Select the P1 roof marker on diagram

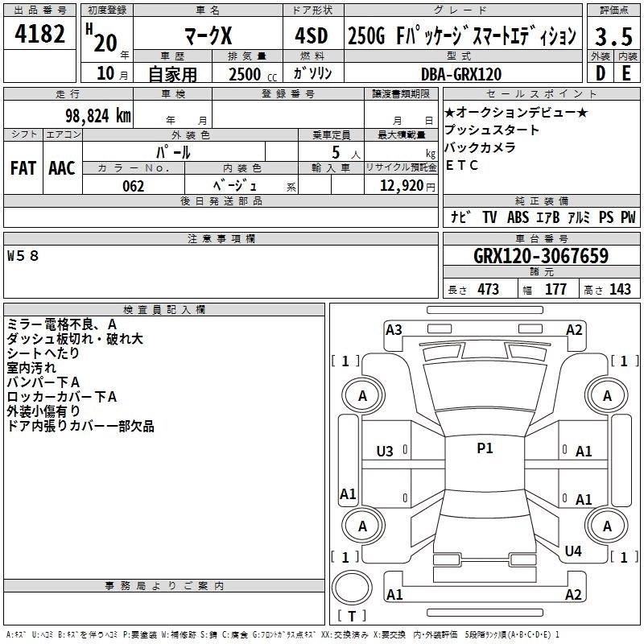485,448
